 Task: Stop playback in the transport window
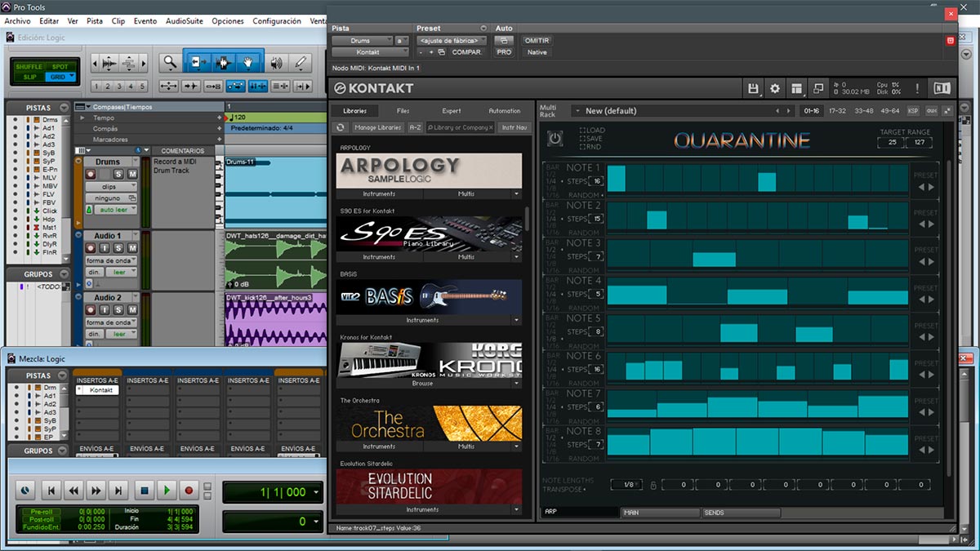pyautogui.click(x=144, y=491)
